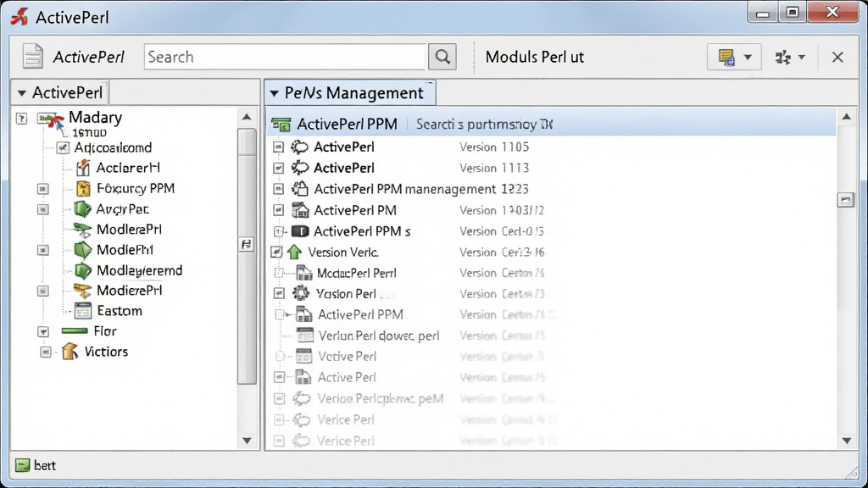Expand the AvcıyPer. node

43,210
